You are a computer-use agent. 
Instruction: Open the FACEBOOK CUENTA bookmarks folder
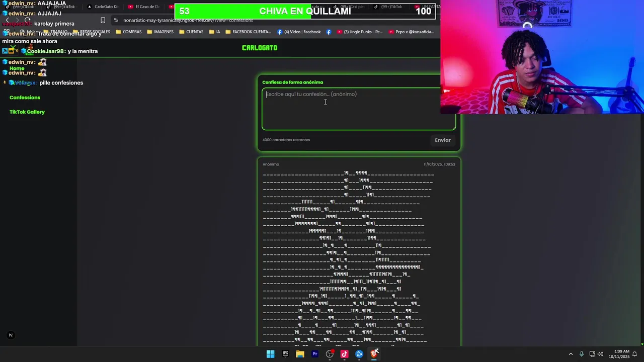coord(249,32)
